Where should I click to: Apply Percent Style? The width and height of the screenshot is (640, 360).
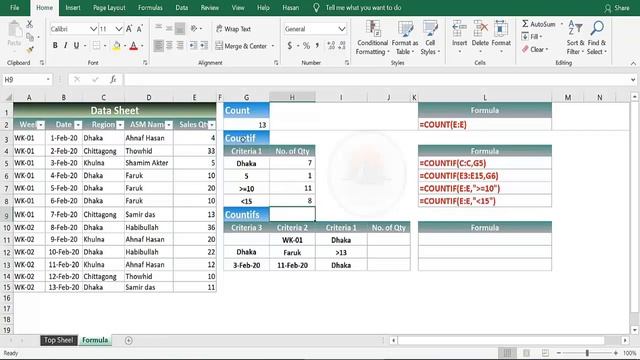(307, 46)
